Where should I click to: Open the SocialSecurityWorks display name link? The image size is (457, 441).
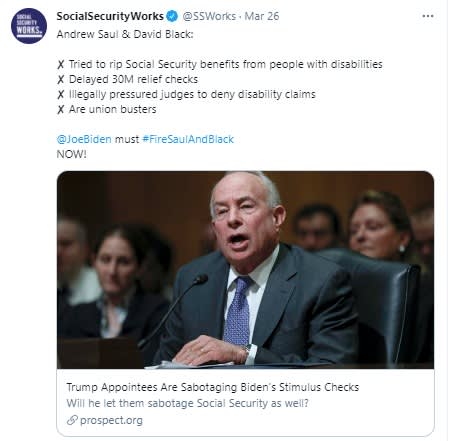[x=110, y=16]
